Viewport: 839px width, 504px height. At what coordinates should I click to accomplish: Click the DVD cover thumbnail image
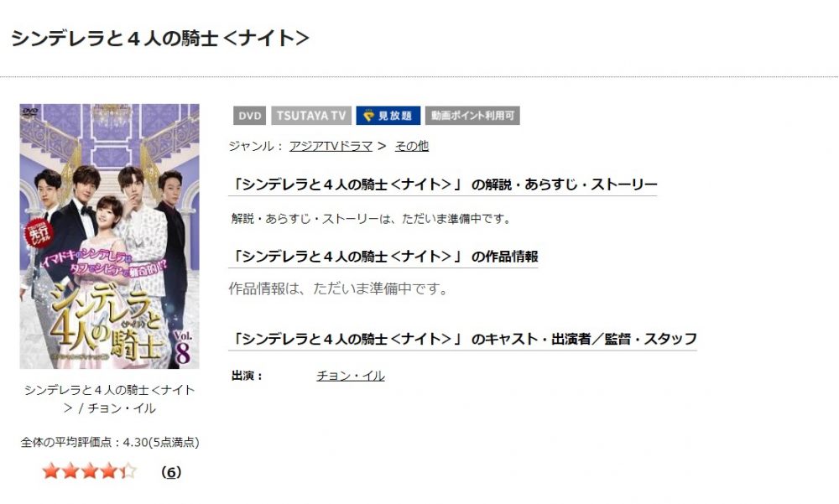click(x=110, y=236)
